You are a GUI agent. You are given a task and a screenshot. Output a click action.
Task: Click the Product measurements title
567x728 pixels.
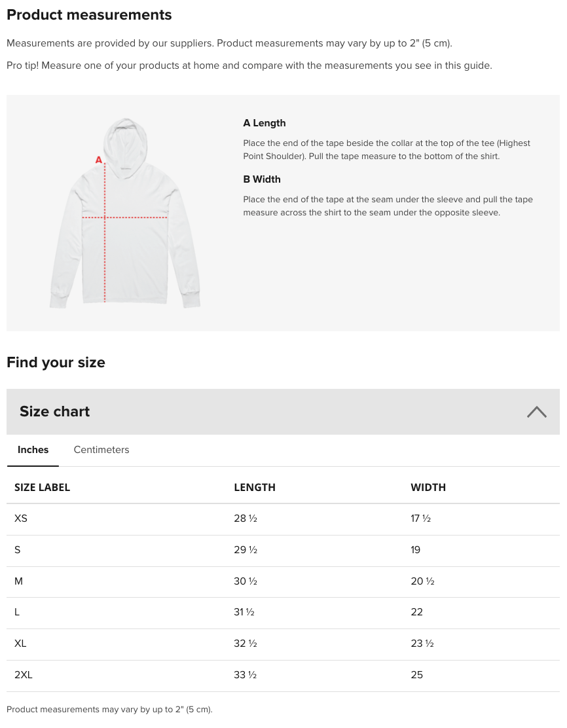[89, 15]
